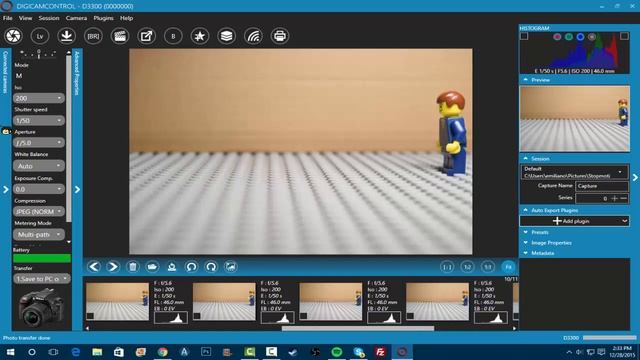
Task: Click the printer icon
Action: coord(280,36)
